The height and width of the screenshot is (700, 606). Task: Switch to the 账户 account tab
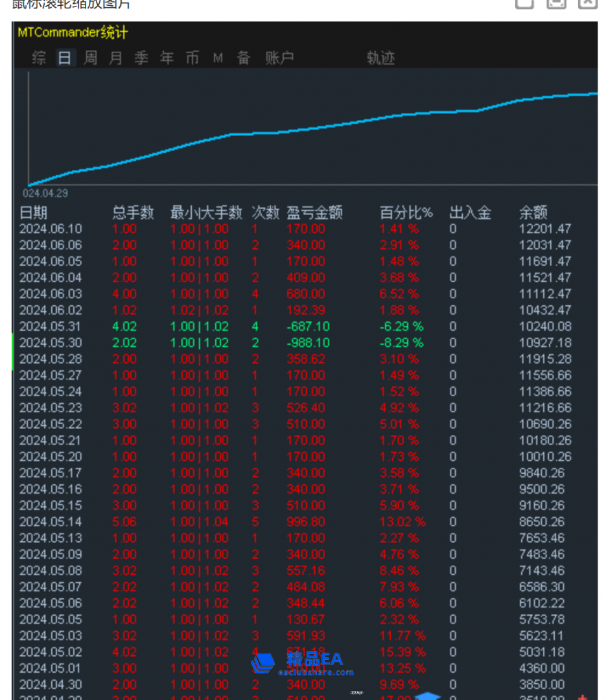pos(279,58)
